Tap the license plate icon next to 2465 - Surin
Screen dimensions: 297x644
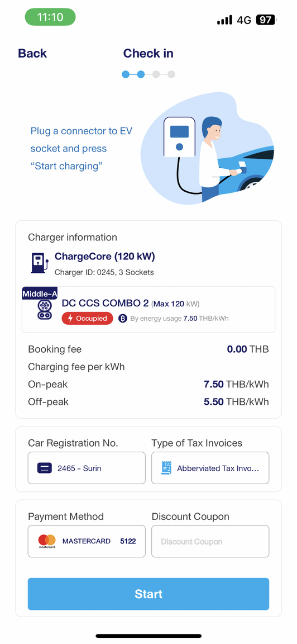click(x=44, y=468)
